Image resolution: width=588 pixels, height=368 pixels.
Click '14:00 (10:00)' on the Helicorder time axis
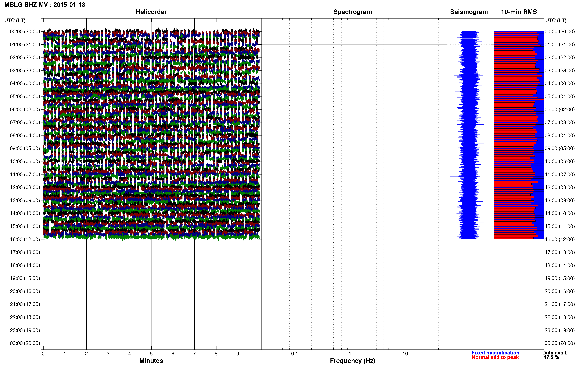coord(25,213)
